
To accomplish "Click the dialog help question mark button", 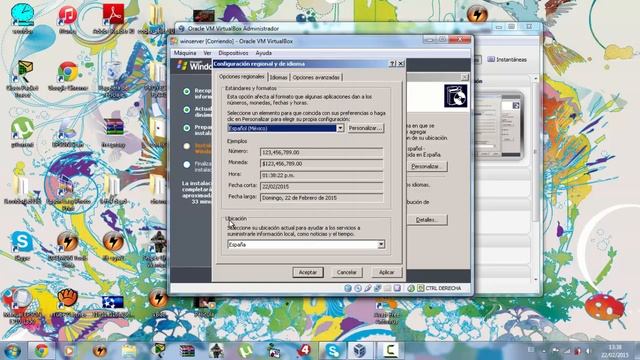I will [392, 64].
